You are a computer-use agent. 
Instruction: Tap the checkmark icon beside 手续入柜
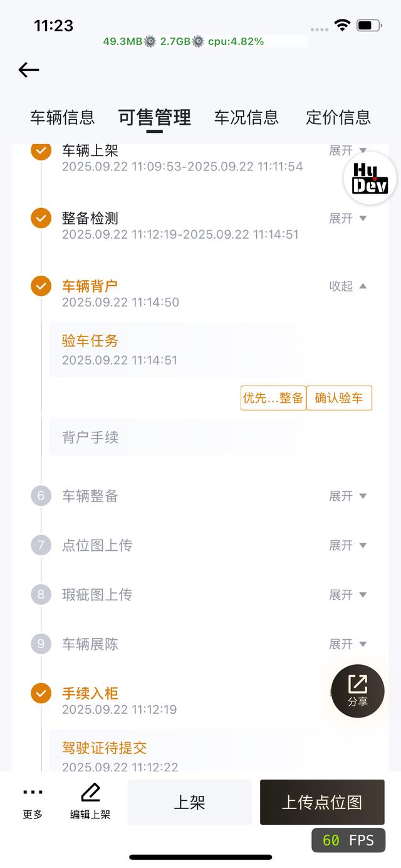point(41,693)
